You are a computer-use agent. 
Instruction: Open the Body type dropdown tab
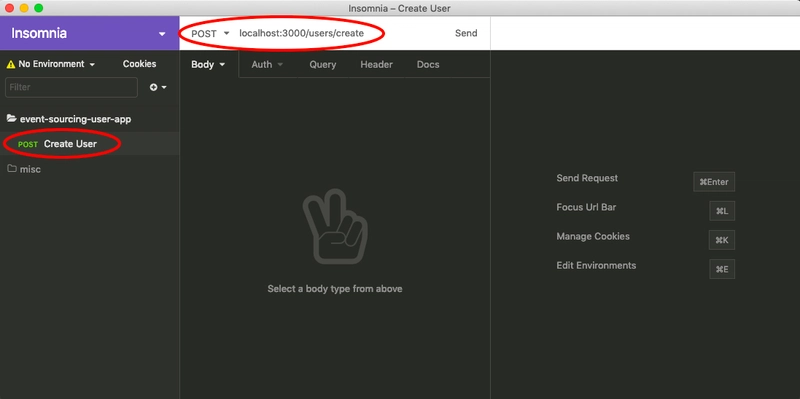pos(209,65)
